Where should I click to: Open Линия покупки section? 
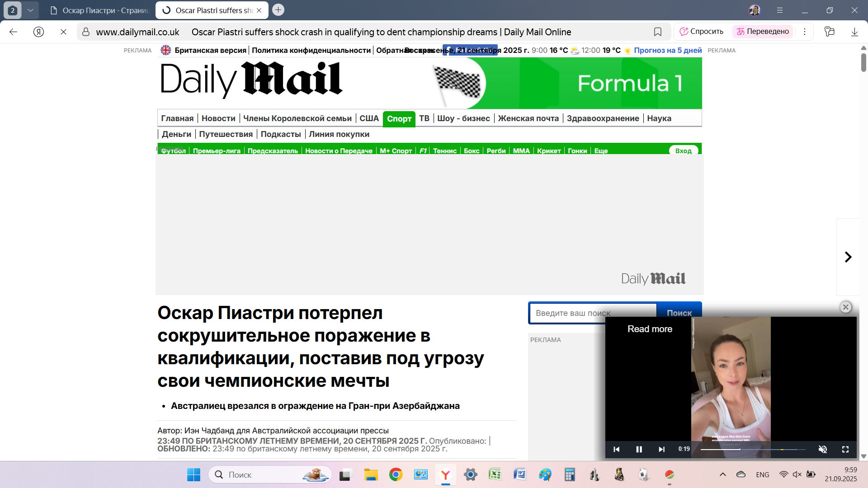(339, 134)
